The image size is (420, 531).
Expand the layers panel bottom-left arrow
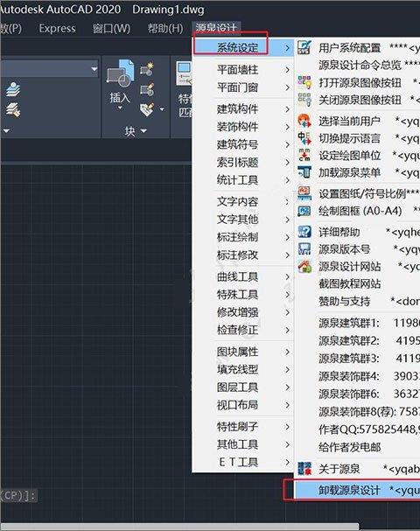6,130
